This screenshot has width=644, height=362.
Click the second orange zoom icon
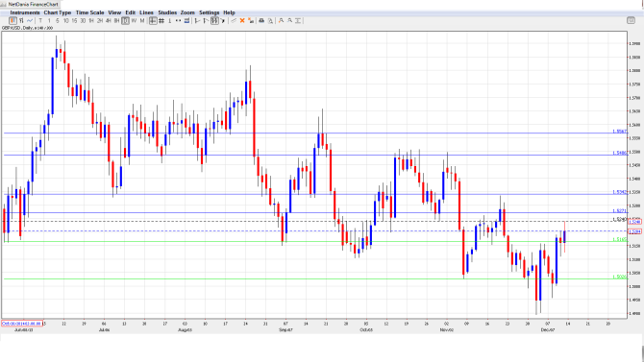click(289, 20)
